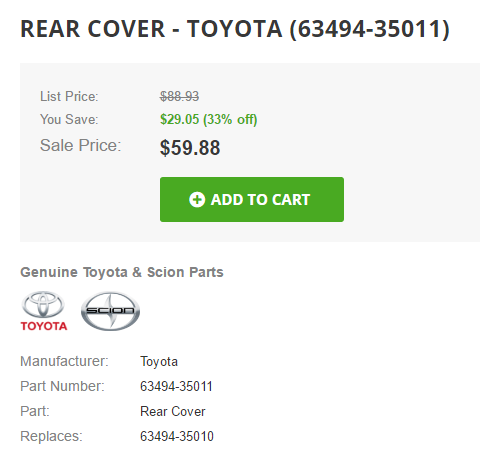Click the Part Number label

pos(62,386)
